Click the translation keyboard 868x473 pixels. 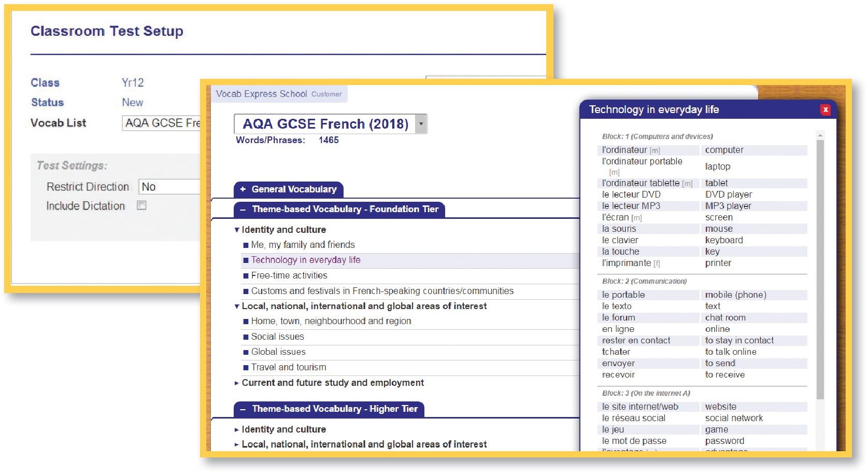pos(724,240)
